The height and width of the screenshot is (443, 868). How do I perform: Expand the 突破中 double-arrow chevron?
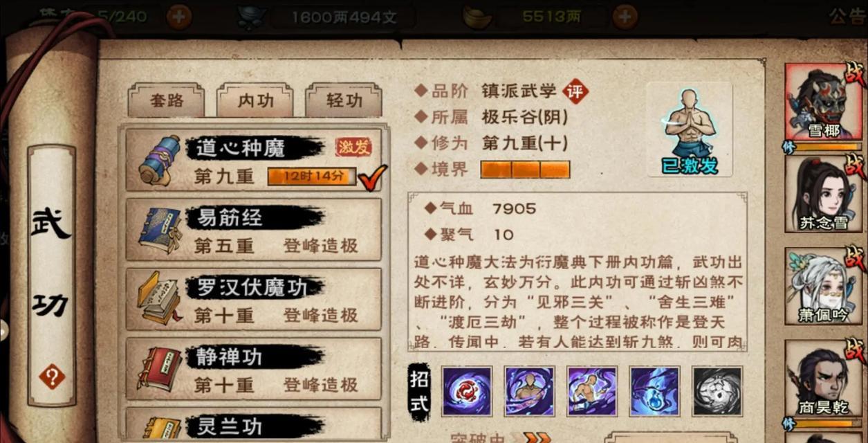coord(537,437)
